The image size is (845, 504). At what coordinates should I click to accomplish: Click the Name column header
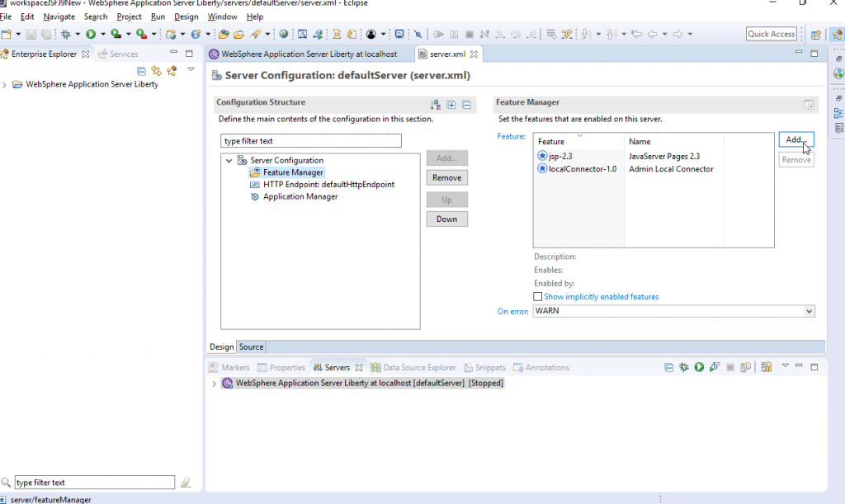tap(674, 142)
